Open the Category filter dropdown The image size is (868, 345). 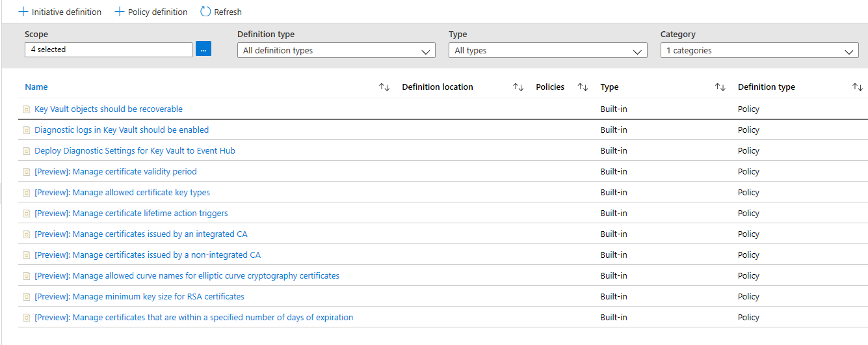pyautogui.click(x=759, y=51)
